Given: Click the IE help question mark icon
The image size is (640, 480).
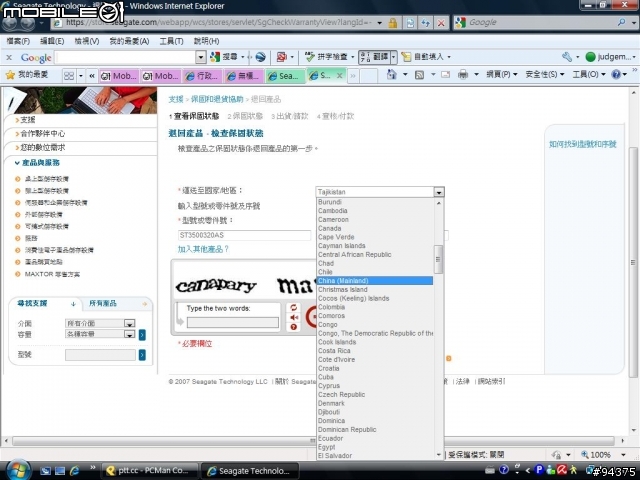Looking at the screenshot, I should [x=616, y=74].
